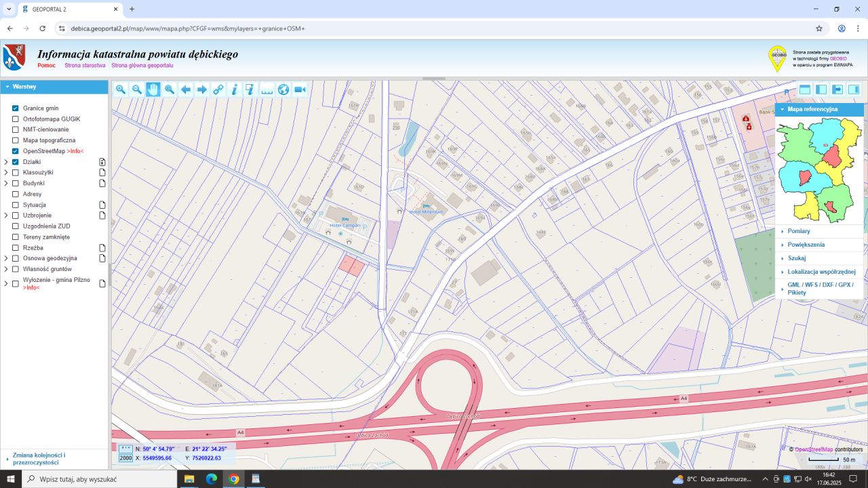Open the Pomoc help link

click(47, 66)
